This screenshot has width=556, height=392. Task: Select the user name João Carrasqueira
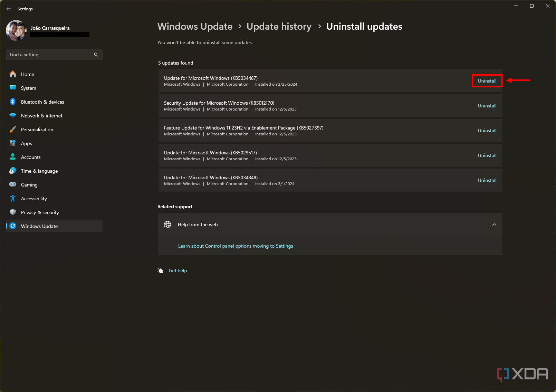pos(50,28)
